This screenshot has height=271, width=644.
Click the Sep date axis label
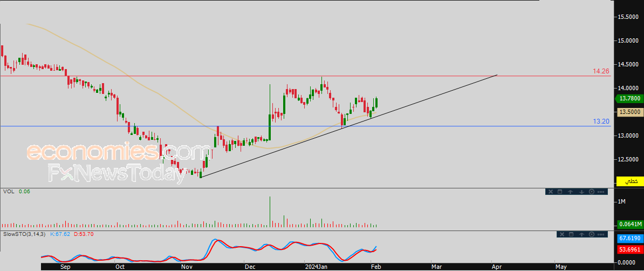tap(66, 267)
